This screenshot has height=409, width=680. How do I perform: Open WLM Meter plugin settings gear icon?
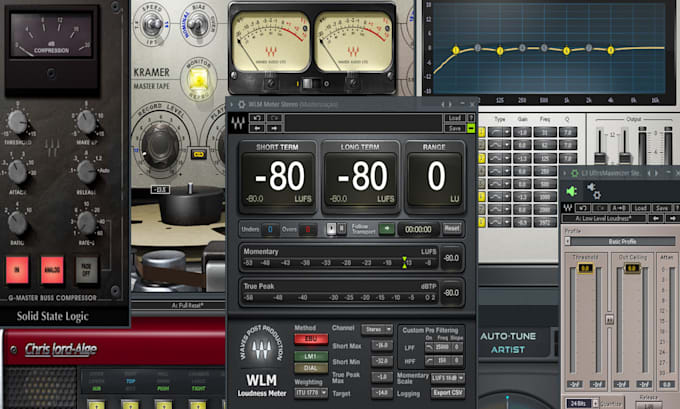point(242,105)
